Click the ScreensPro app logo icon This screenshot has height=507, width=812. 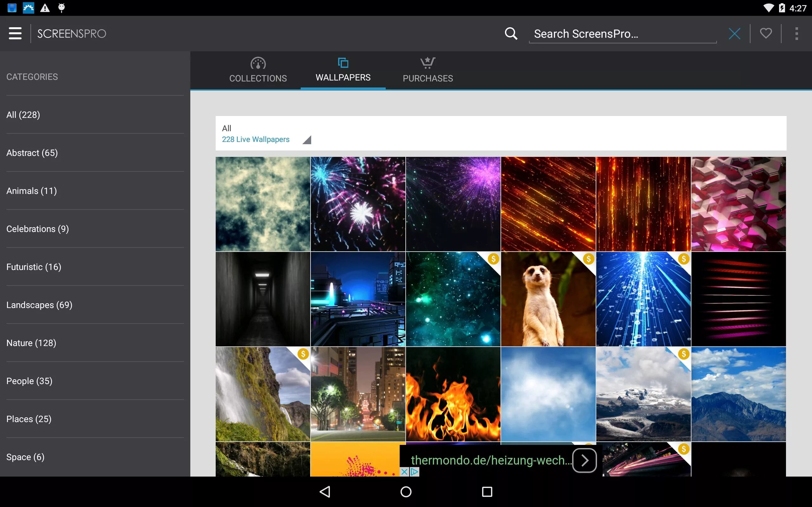point(71,33)
